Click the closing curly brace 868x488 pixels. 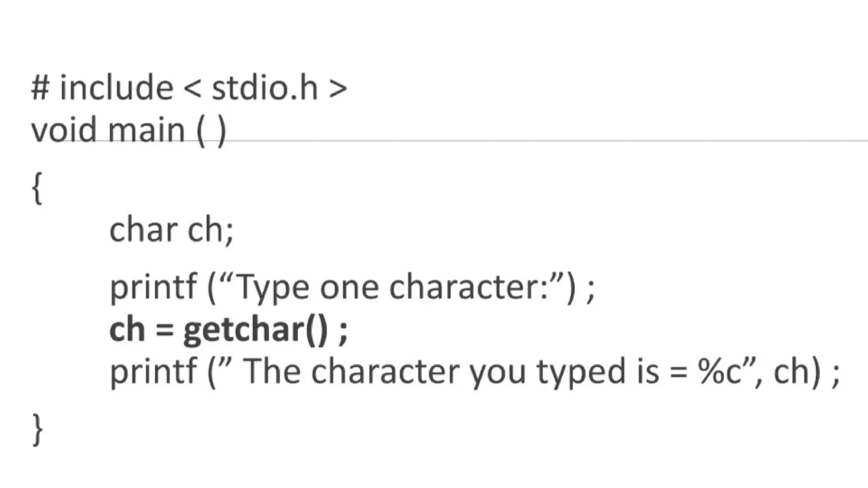[x=37, y=430]
